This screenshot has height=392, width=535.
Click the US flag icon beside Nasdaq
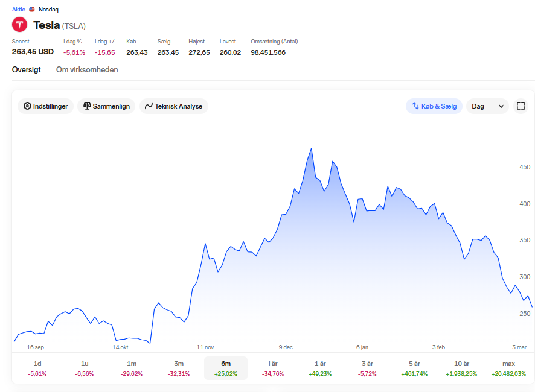click(x=32, y=10)
